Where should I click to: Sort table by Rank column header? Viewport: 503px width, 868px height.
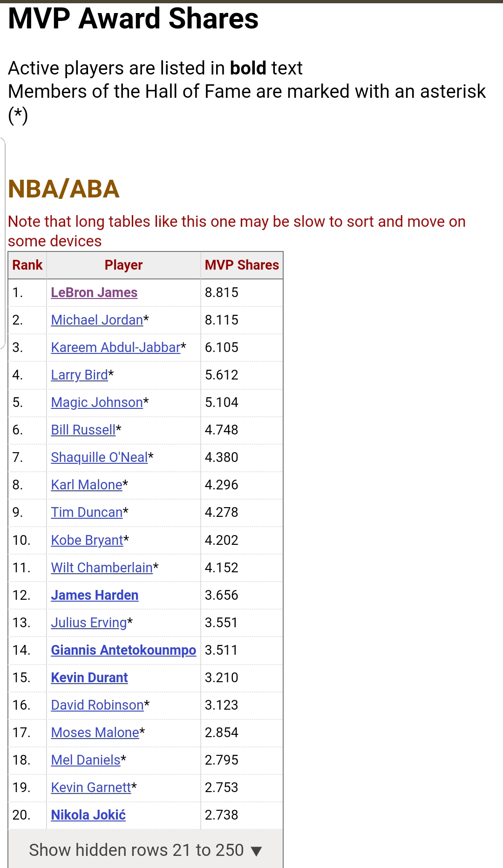point(27,265)
